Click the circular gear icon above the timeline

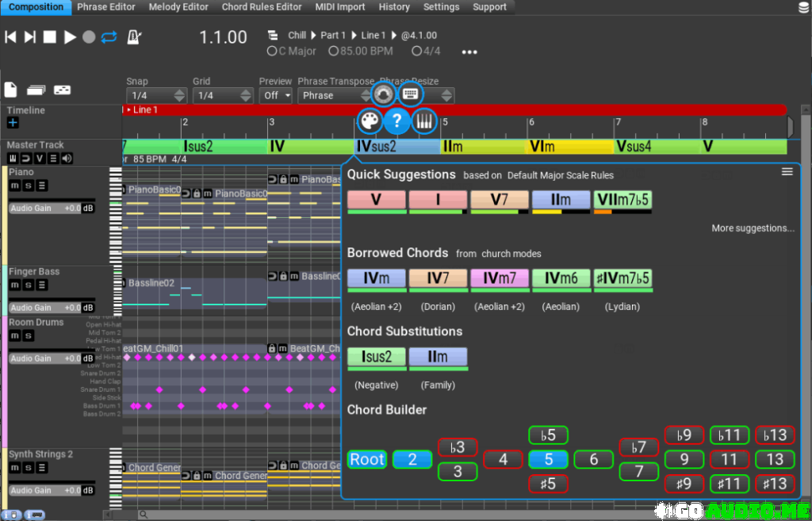pos(382,94)
